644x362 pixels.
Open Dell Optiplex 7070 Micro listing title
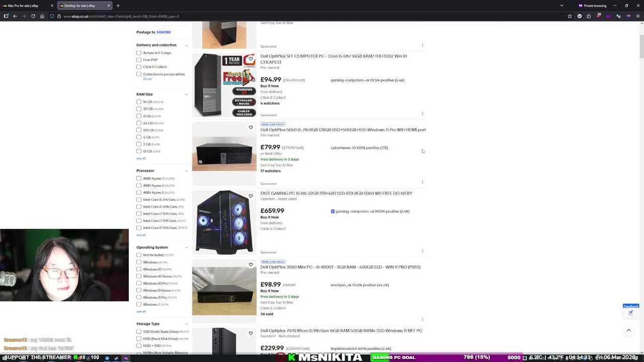(341, 330)
